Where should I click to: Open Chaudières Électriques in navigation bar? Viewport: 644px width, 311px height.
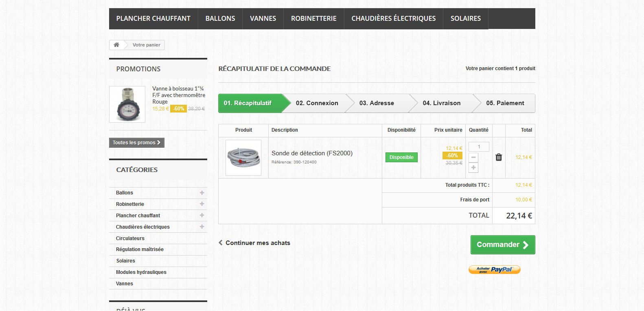pyautogui.click(x=393, y=18)
